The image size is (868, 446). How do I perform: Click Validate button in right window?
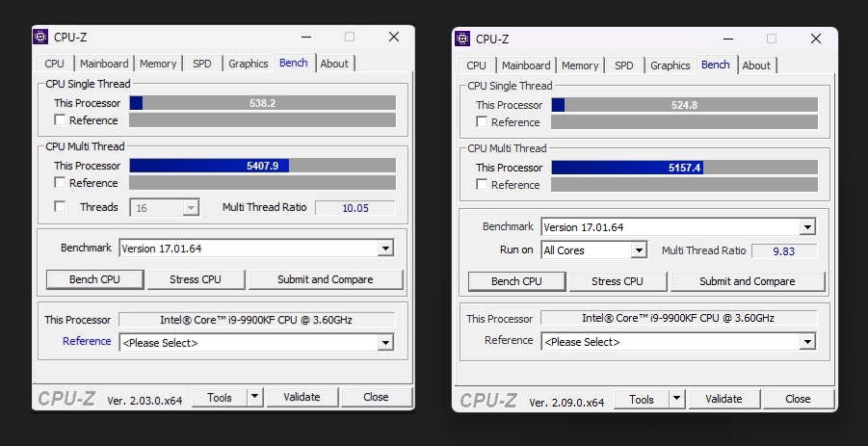(723, 399)
